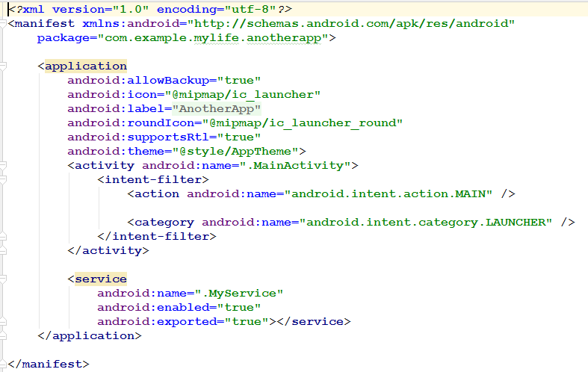Click the "AnotherApp" label value

217,109
